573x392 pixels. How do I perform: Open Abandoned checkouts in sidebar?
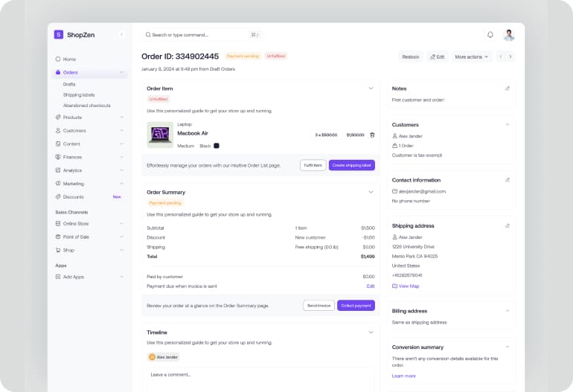[x=86, y=105]
